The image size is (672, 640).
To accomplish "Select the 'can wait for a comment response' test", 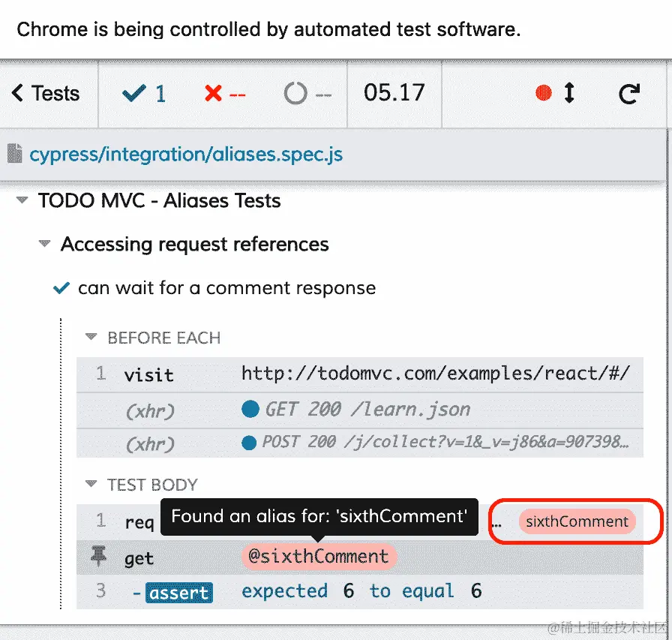I will pos(226,288).
